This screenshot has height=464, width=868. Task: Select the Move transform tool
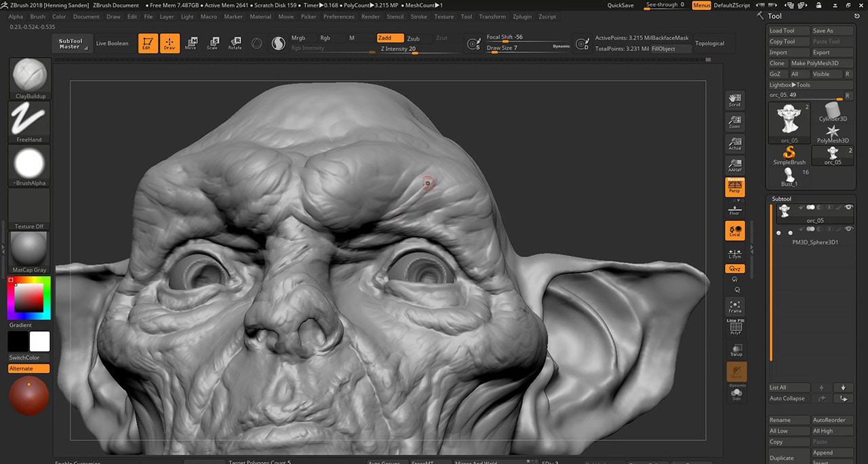point(191,43)
